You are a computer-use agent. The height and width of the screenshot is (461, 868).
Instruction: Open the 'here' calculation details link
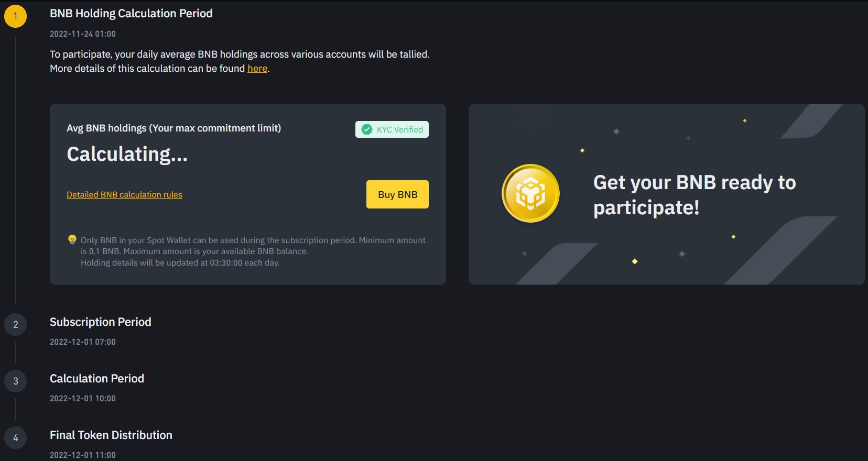[257, 69]
